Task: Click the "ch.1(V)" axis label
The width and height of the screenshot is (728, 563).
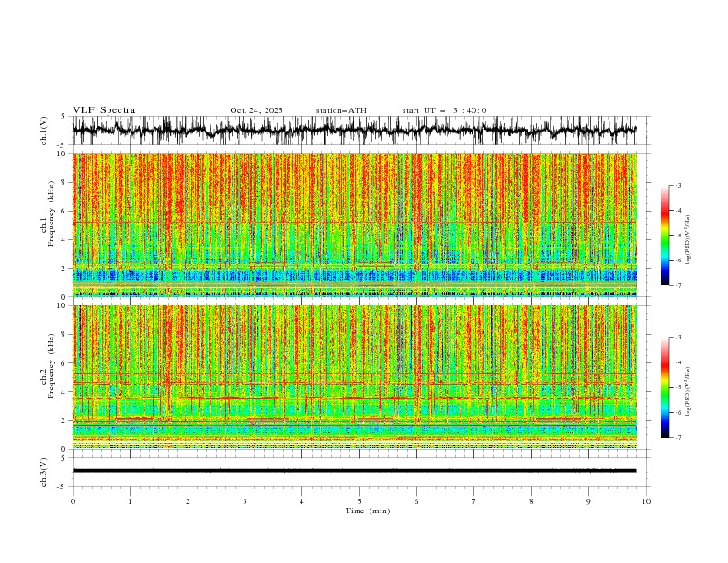Action: click(x=44, y=131)
